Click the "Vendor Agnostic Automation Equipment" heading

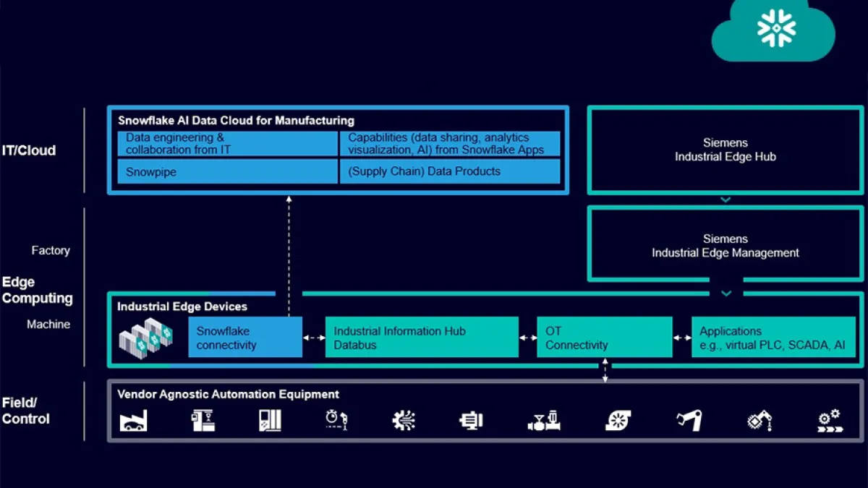point(229,394)
